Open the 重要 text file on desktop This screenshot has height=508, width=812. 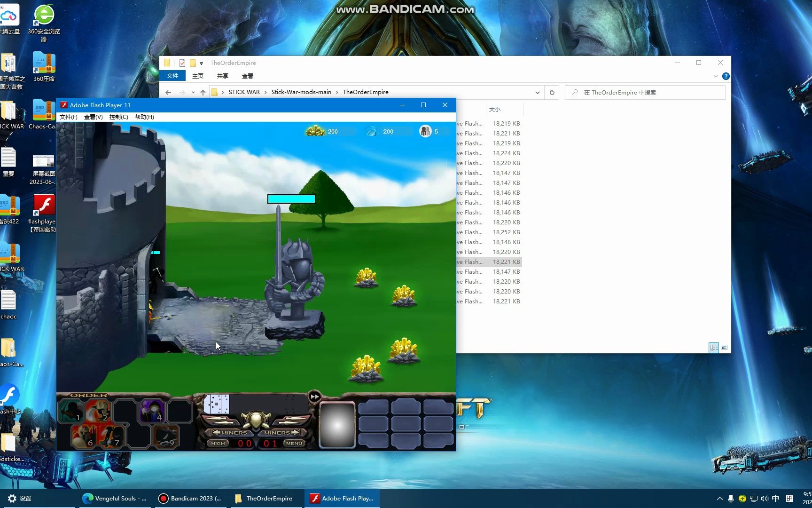(x=8, y=162)
